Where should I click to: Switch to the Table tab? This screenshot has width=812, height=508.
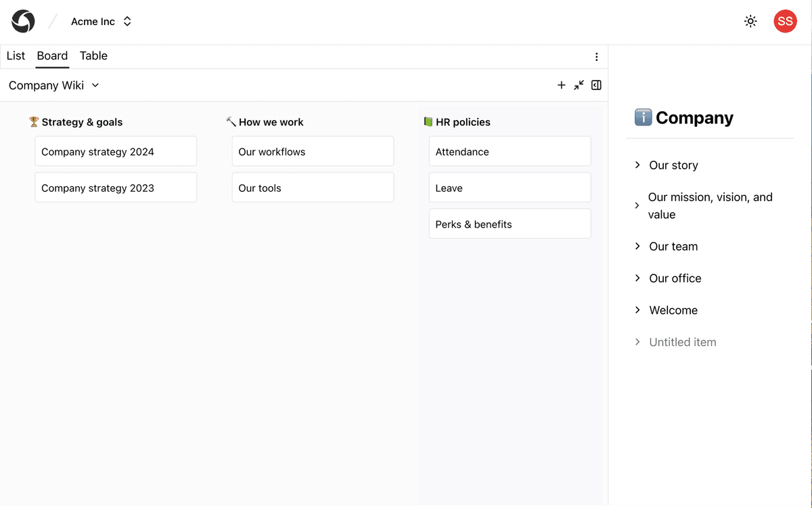pyautogui.click(x=93, y=56)
